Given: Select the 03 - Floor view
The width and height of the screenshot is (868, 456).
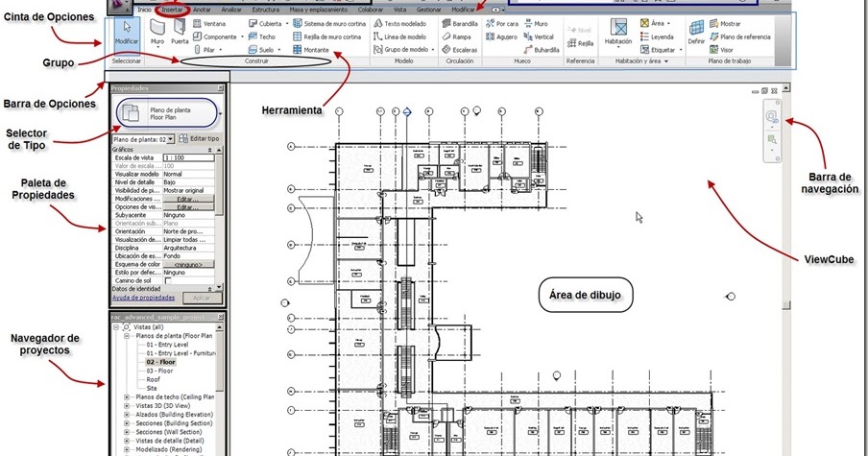Looking at the screenshot, I should (160, 371).
